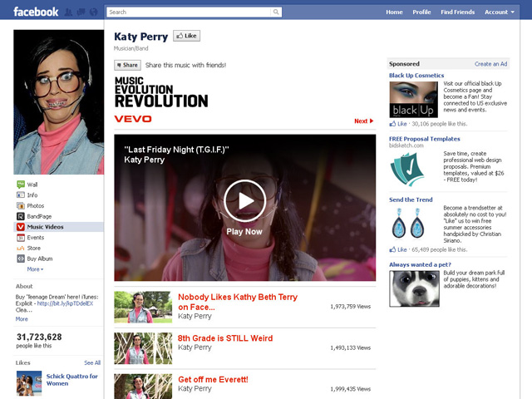This screenshot has width=532, height=399.
Task: Click Create an Ad link
Action: point(490,64)
